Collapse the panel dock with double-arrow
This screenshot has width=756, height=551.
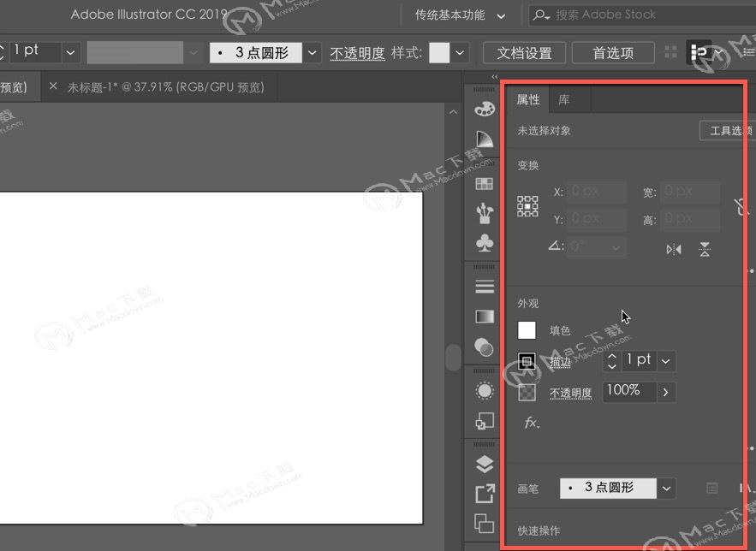click(x=495, y=77)
